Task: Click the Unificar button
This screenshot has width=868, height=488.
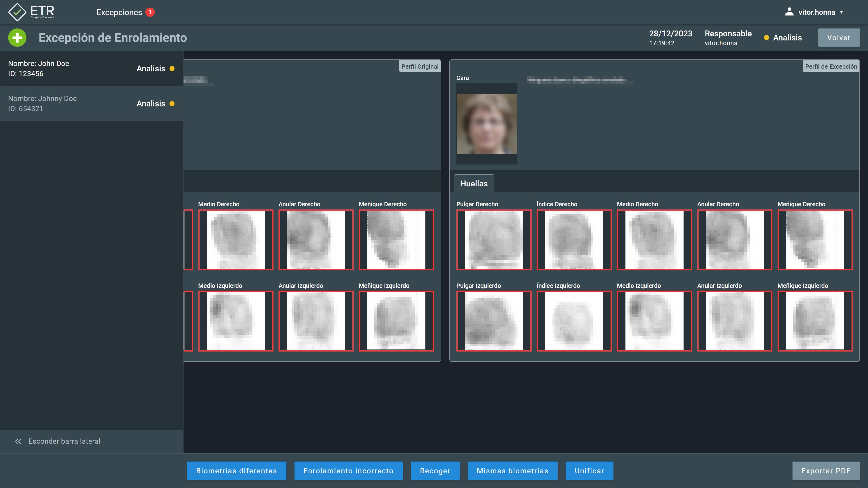Action: tap(589, 470)
